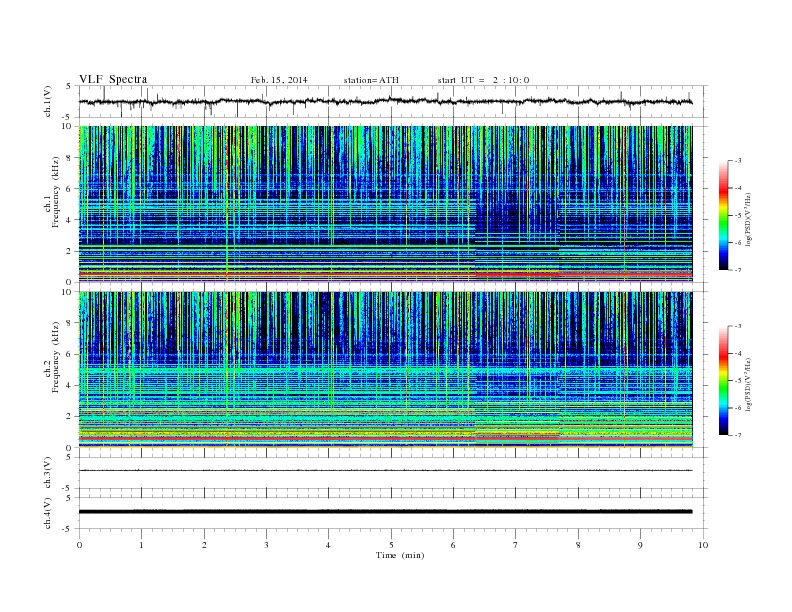The height and width of the screenshot is (612, 792).
Task: Click the ch.1 spectrogram color scale bar
Action: 723,216
